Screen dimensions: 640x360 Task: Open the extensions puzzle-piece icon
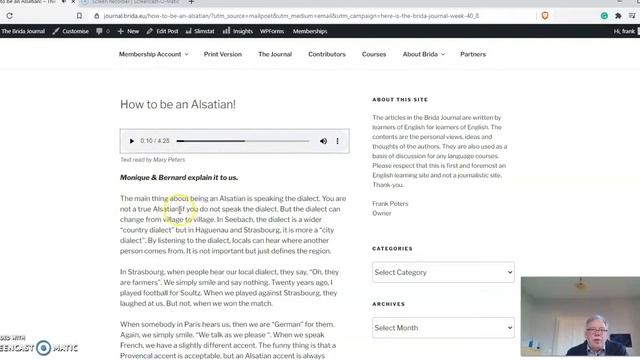click(x=618, y=16)
